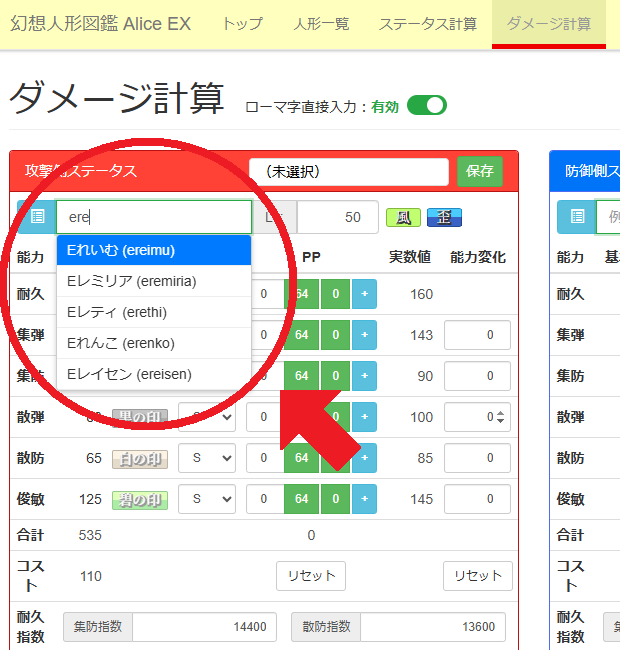620x650 pixels.
Task: Focus the 俊敏 PP input field
Action: click(265, 499)
